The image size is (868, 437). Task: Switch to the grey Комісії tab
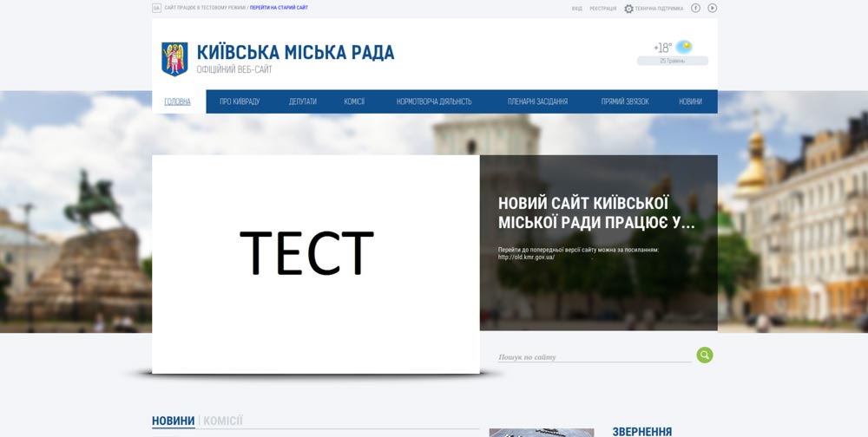coord(223,421)
